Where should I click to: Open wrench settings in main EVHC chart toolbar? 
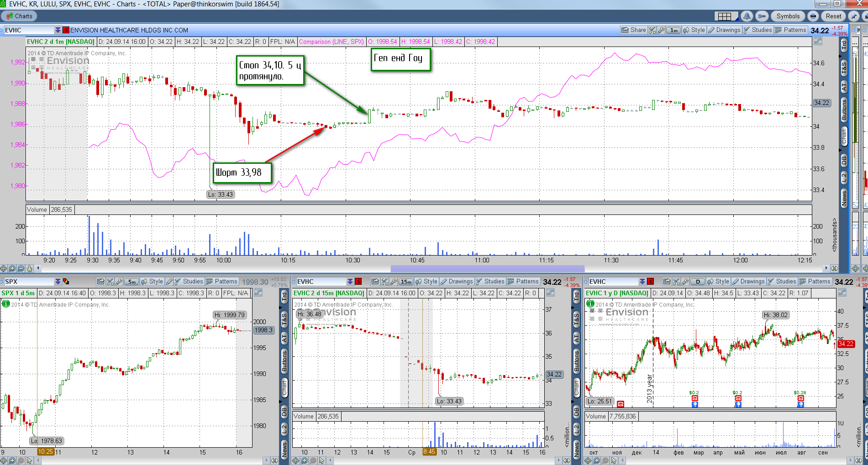pos(661,30)
